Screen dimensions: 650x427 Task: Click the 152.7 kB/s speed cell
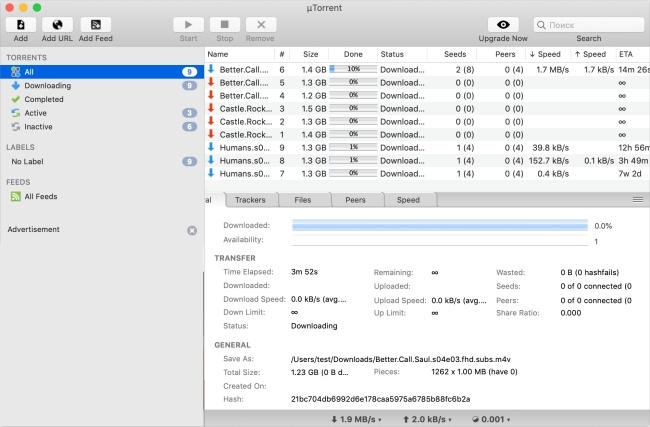(x=548, y=160)
